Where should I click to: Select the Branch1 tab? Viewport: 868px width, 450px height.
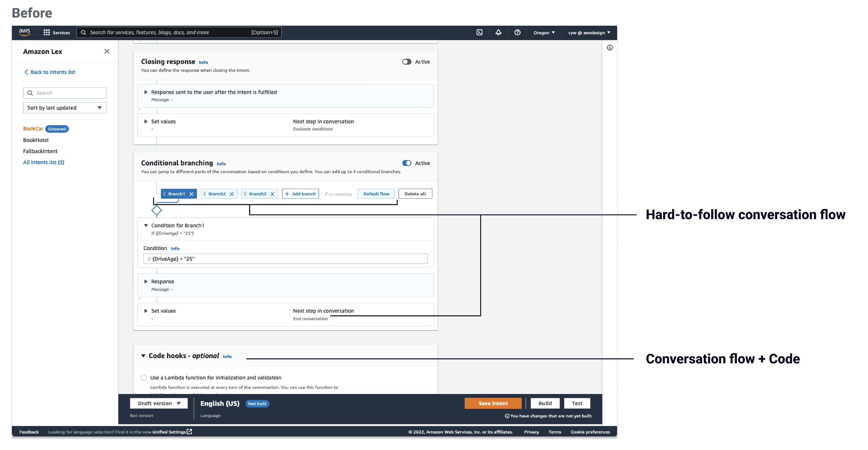(x=176, y=194)
